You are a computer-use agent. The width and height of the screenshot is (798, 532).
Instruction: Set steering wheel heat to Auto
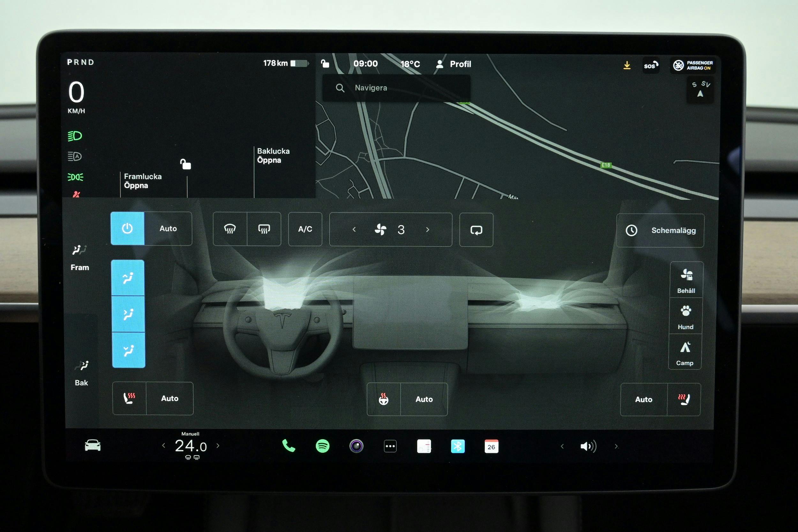click(x=424, y=399)
